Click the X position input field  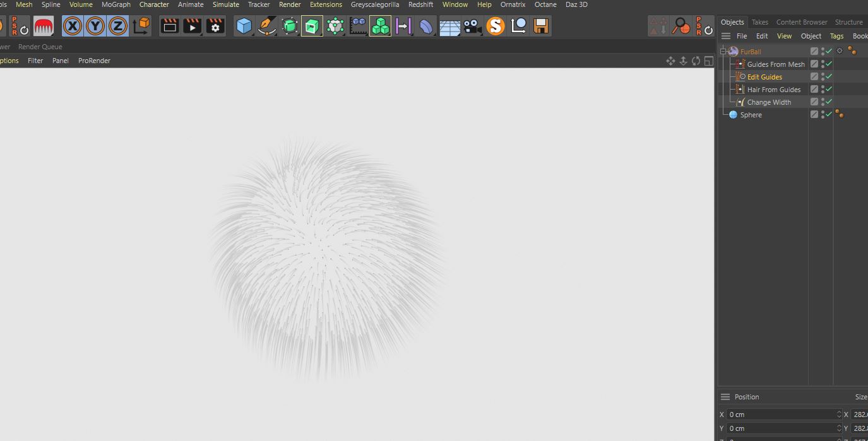pyautogui.click(x=781, y=415)
